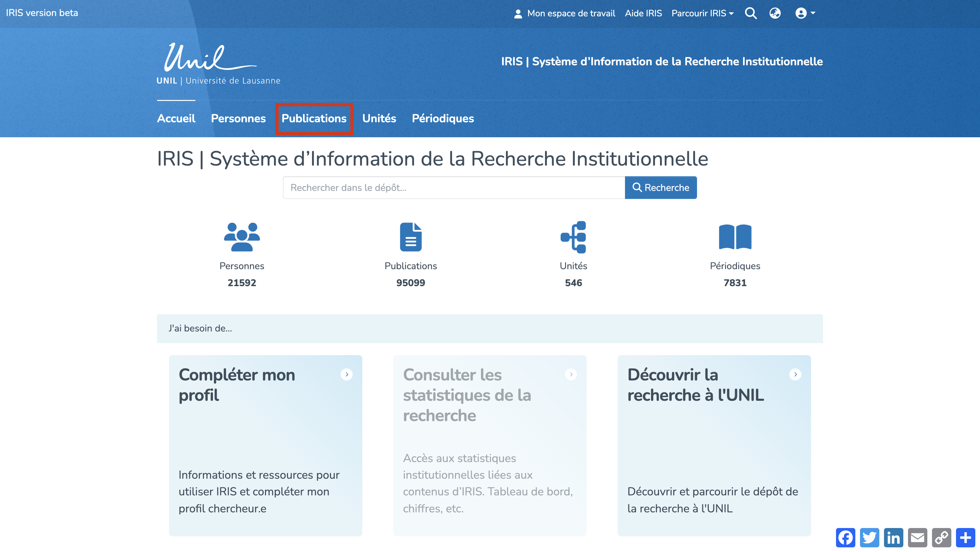
Task: Switch to the Périodiques navigation tab
Action: (443, 118)
